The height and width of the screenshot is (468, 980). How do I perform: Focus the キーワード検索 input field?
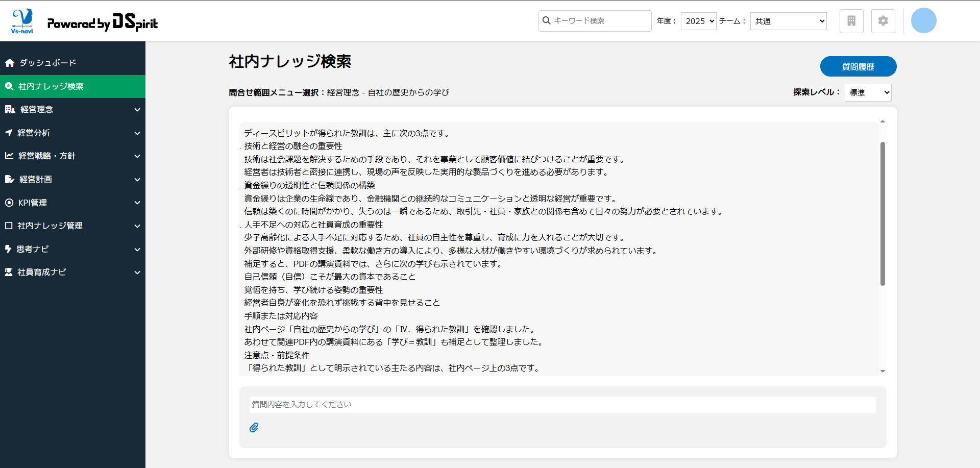pos(595,21)
